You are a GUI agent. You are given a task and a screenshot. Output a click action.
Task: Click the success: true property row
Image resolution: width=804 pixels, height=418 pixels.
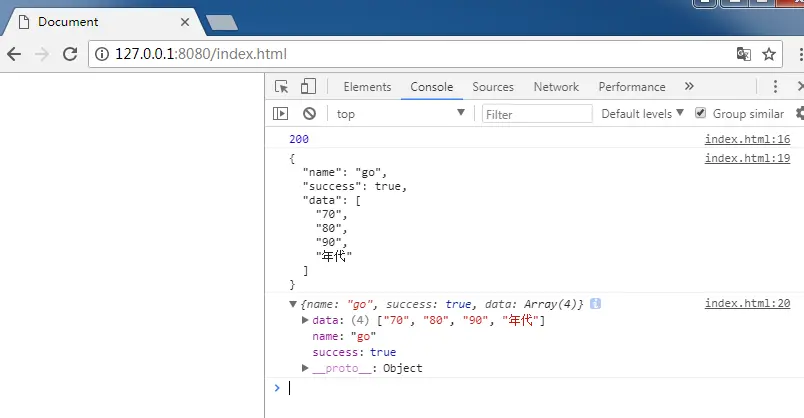tap(354, 352)
